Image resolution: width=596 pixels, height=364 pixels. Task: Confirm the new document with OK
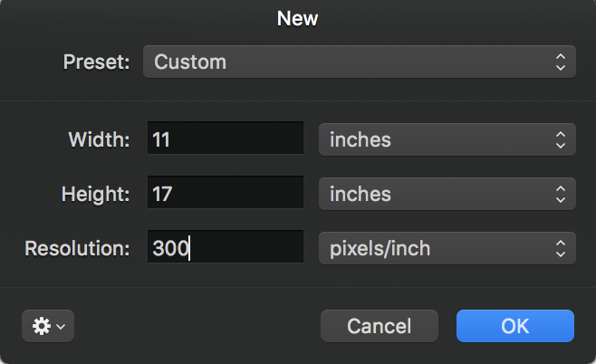tap(515, 326)
